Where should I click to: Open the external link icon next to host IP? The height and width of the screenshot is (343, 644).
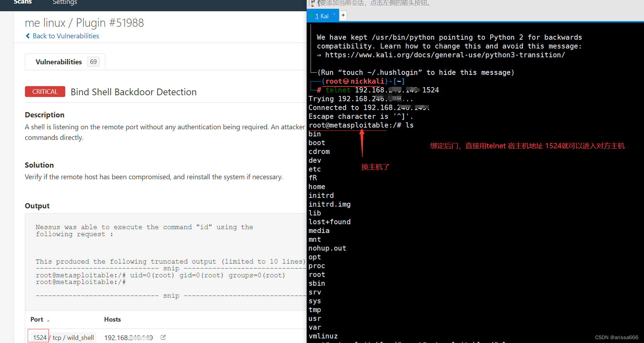tap(163, 337)
